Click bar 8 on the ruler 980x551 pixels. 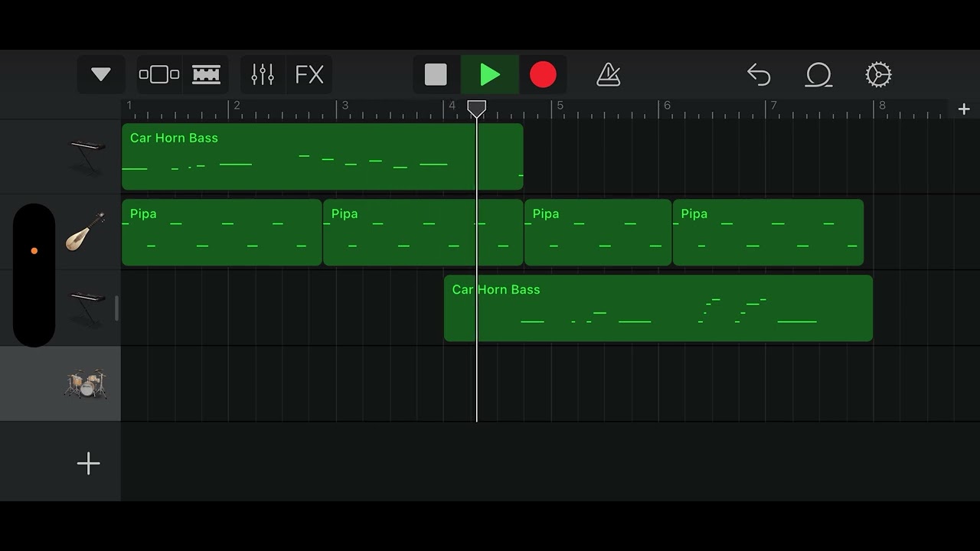coord(882,106)
